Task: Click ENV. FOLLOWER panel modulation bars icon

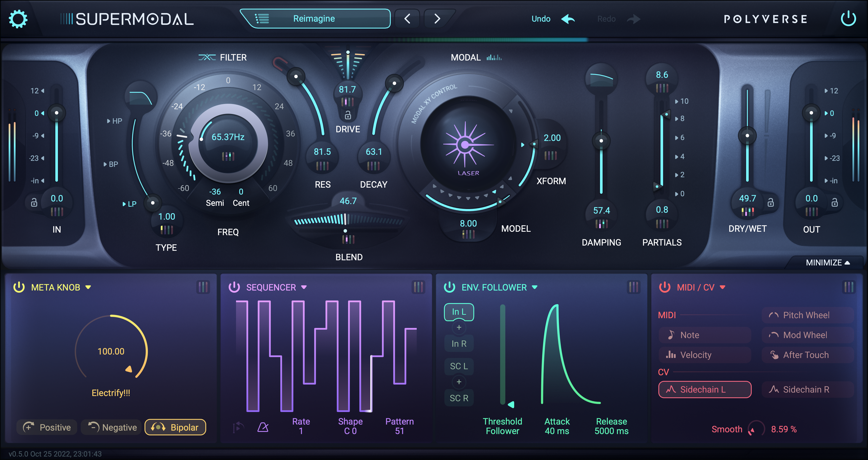Action: point(633,287)
